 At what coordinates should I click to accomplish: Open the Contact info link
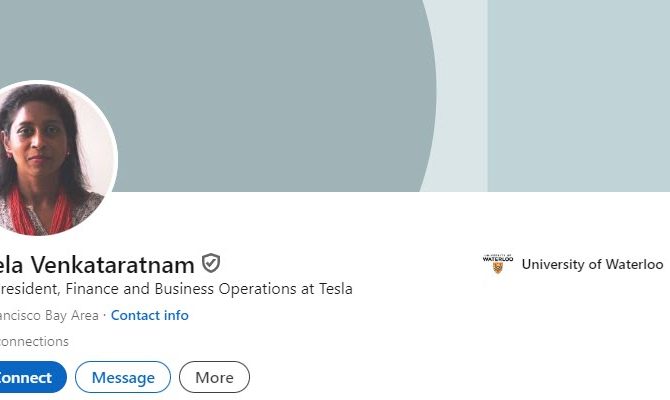point(149,315)
